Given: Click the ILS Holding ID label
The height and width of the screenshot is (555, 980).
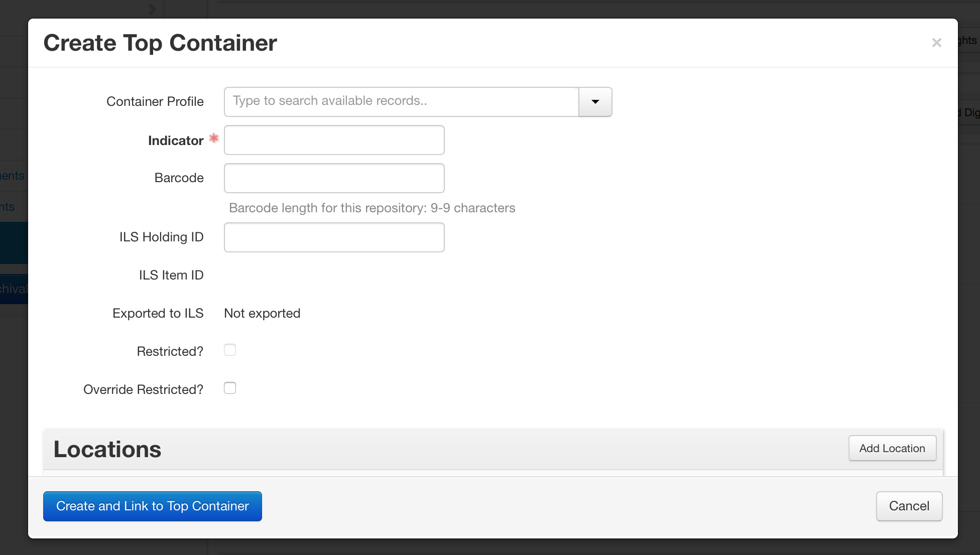Looking at the screenshot, I should pyautogui.click(x=162, y=237).
